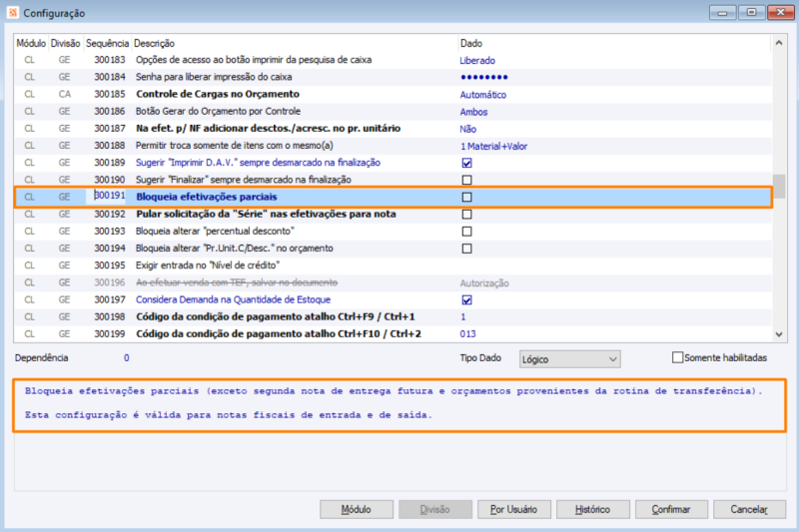
Task: Click the disabled Divisão button
Action: (x=435, y=509)
